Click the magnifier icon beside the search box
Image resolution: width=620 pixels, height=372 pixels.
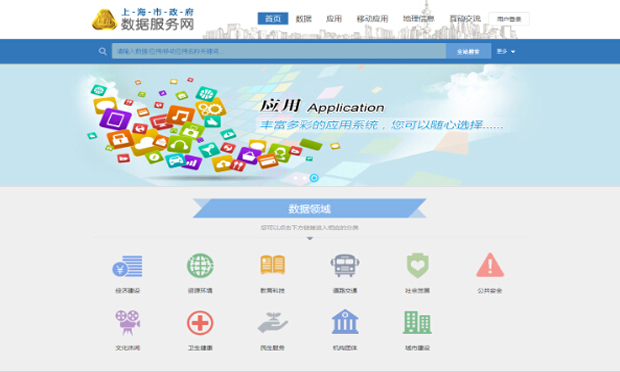pos(102,51)
